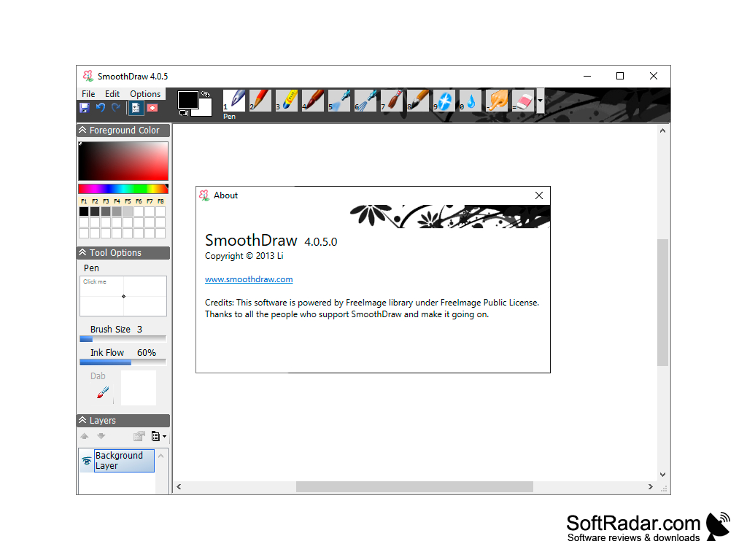Click the rainbow hue strip

click(x=123, y=189)
